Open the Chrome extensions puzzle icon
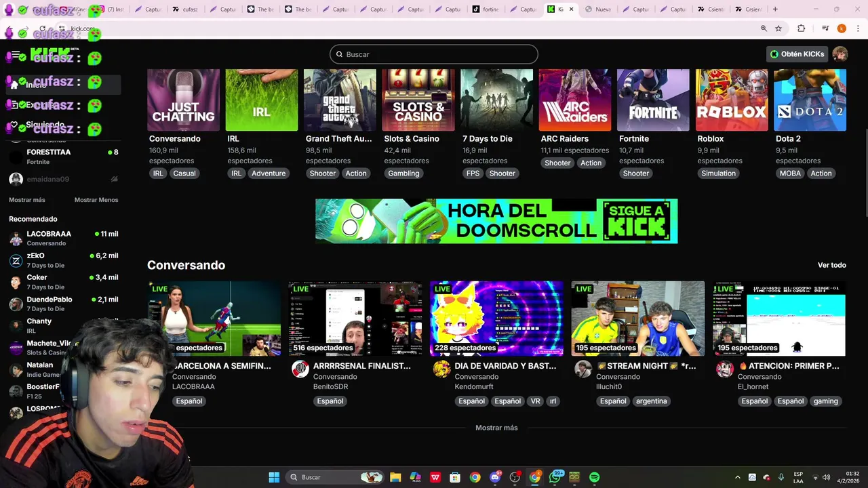Viewport: 868px width, 488px height. (x=801, y=28)
